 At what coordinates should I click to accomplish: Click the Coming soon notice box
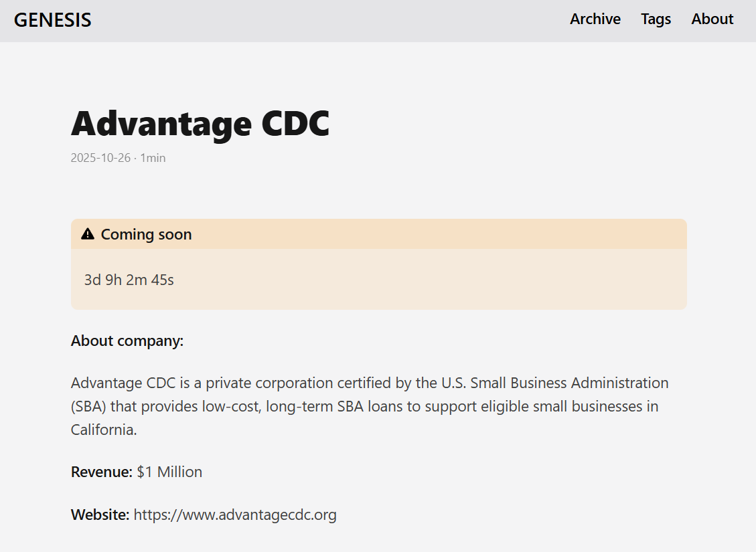pyautogui.click(x=378, y=280)
